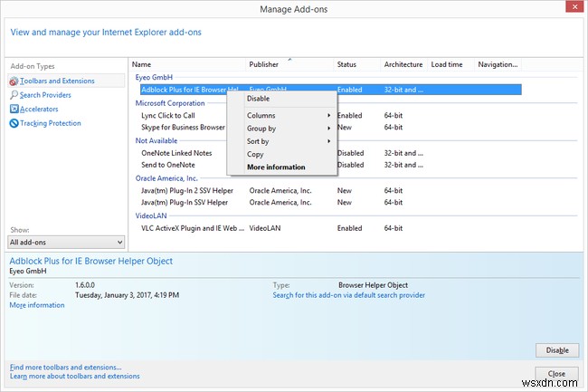Close the Manage Add-ons window
Viewport: 588px width, 392px height.
(574, 7)
